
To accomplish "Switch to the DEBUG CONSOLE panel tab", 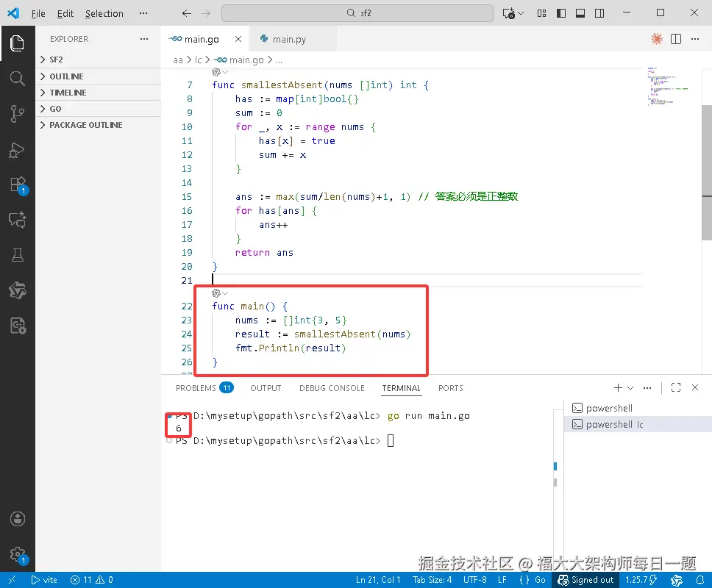I will (332, 388).
